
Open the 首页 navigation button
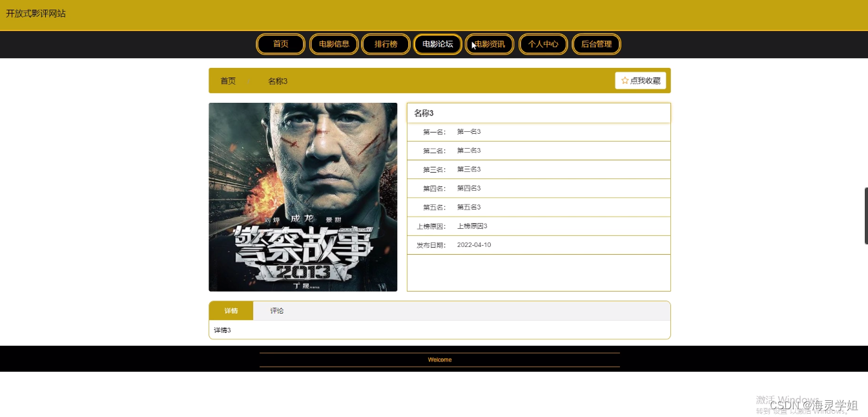coord(280,44)
